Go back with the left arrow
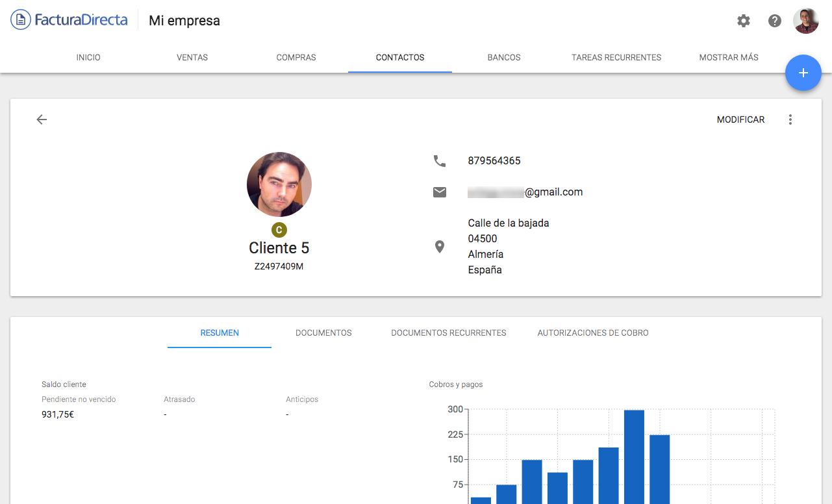This screenshot has height=504, width=832. point(42,120)
